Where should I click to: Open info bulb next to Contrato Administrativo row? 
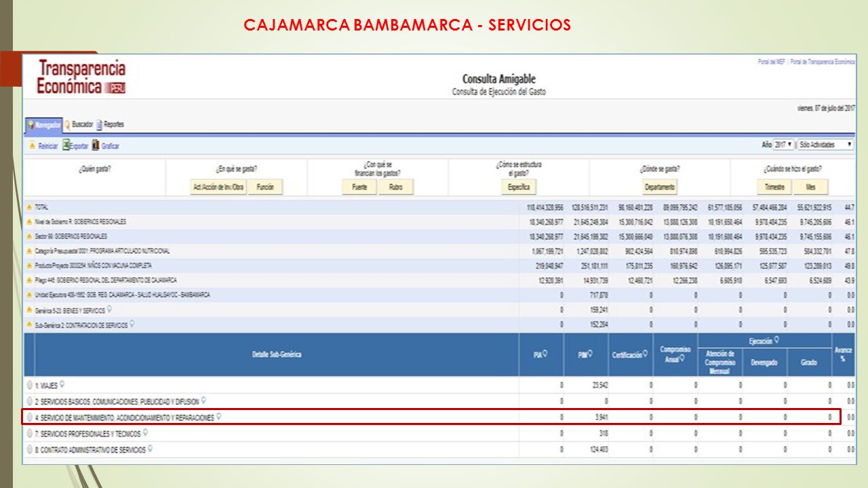(x=150, y=449)
